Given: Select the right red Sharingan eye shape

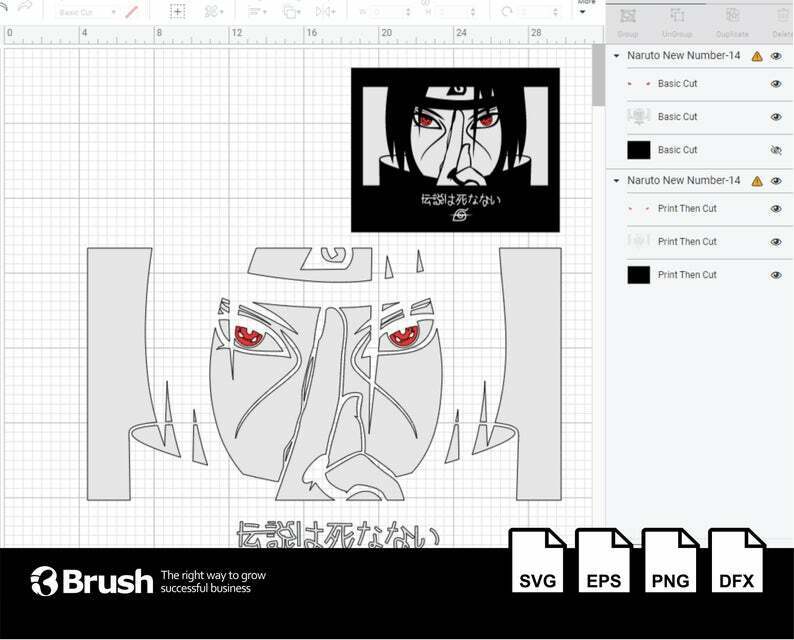Looking at the screenshot, I should click(x=403, y=336).
